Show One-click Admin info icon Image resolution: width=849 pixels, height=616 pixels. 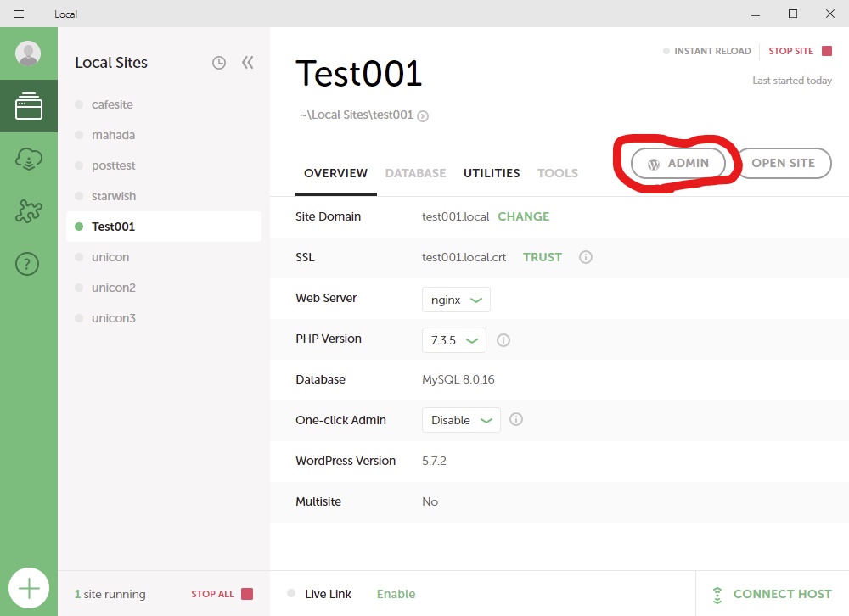pyautogui.click(x=516, y=419)
